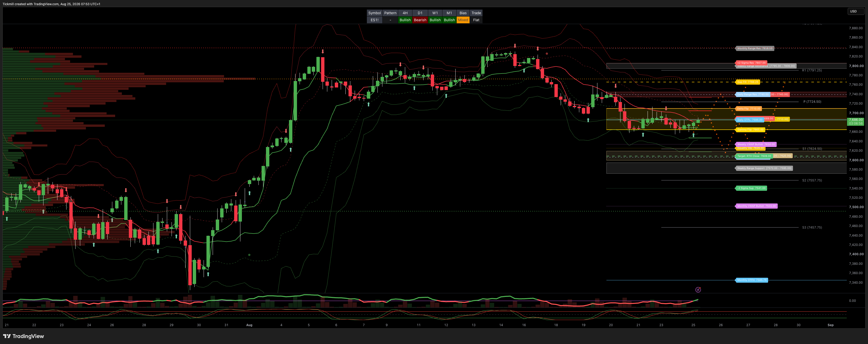
Task: Click the Weekly Range Resistance label
Action: 766,66
